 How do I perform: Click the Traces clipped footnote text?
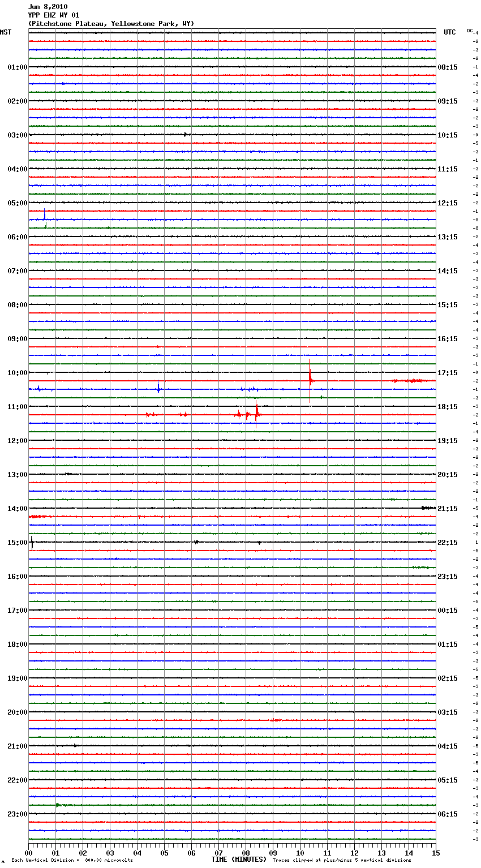pos(342,861)
